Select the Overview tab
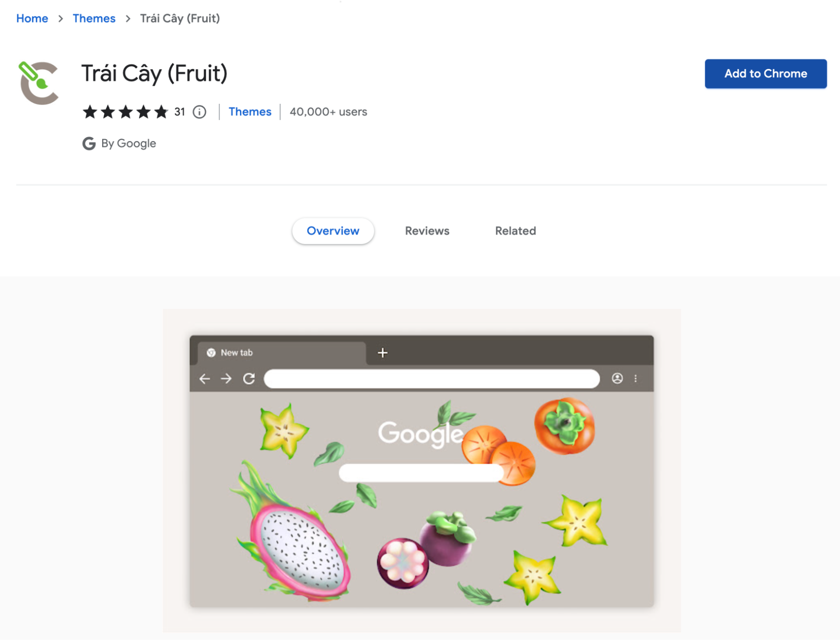The image size is (840, 640). click(333, 231)
